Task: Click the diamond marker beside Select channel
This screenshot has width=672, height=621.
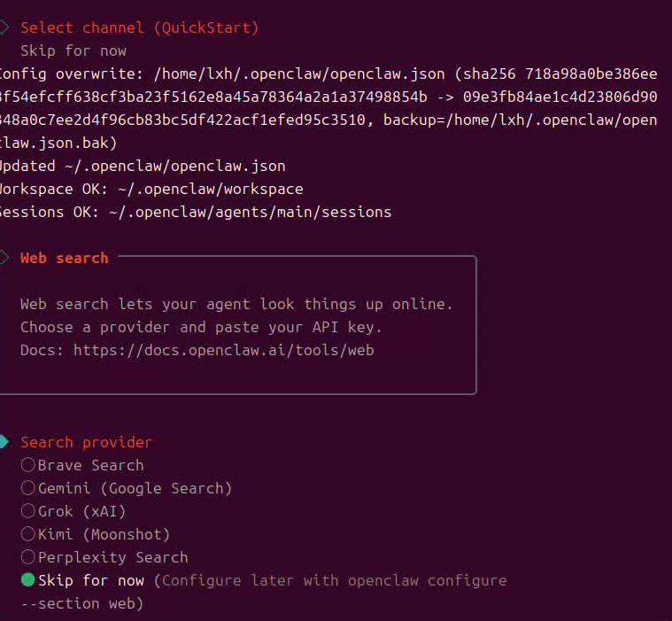Action: (4, 27)
